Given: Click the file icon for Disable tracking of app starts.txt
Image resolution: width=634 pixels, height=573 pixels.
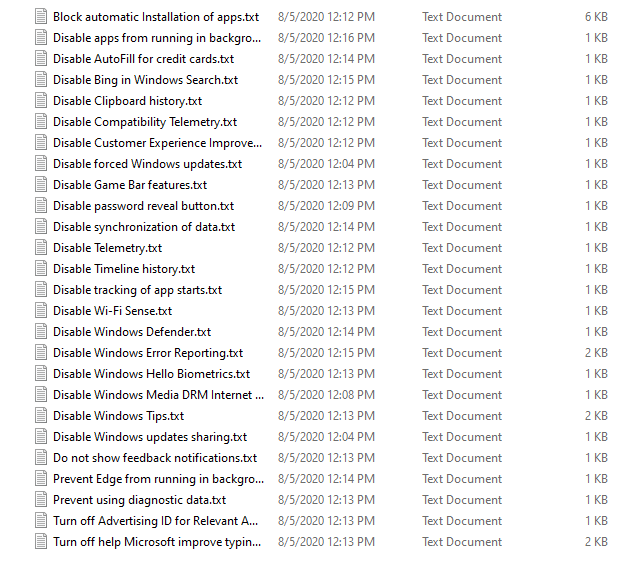Looking at the screenshot, I should (x=41, y=290).
